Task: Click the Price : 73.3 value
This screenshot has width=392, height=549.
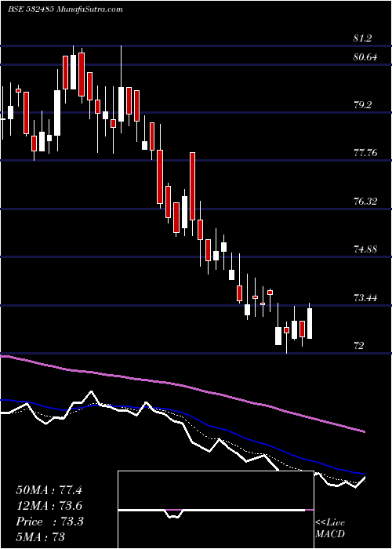Action: tap(49, 522)
